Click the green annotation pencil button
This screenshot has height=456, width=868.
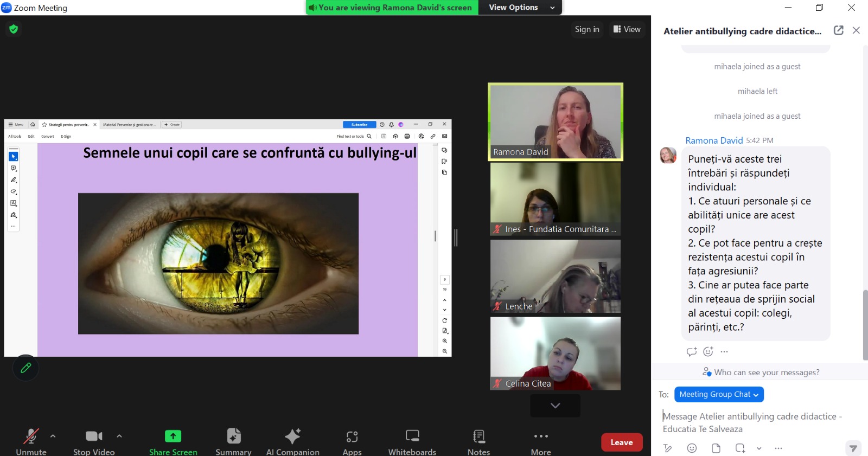click(25, 368)
